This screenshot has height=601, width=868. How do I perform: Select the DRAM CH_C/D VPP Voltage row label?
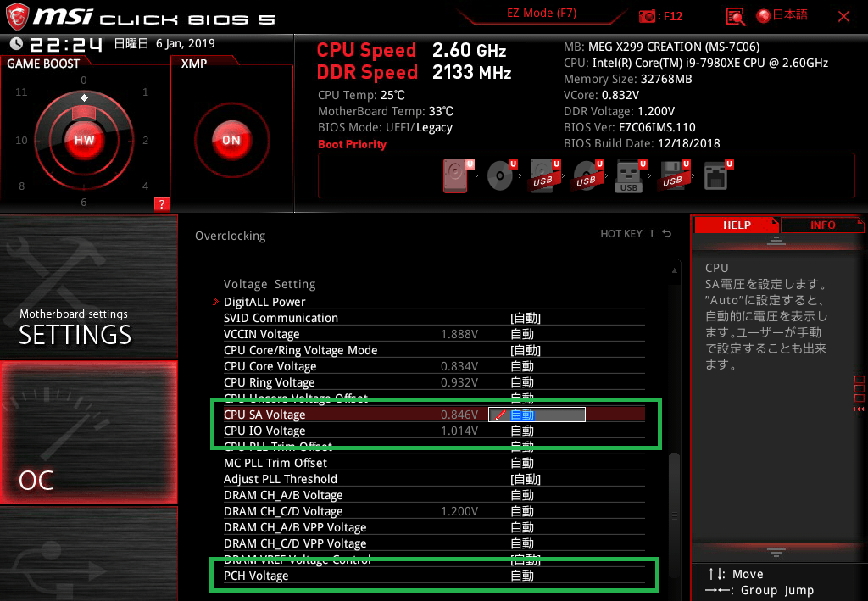coord(295,543)
